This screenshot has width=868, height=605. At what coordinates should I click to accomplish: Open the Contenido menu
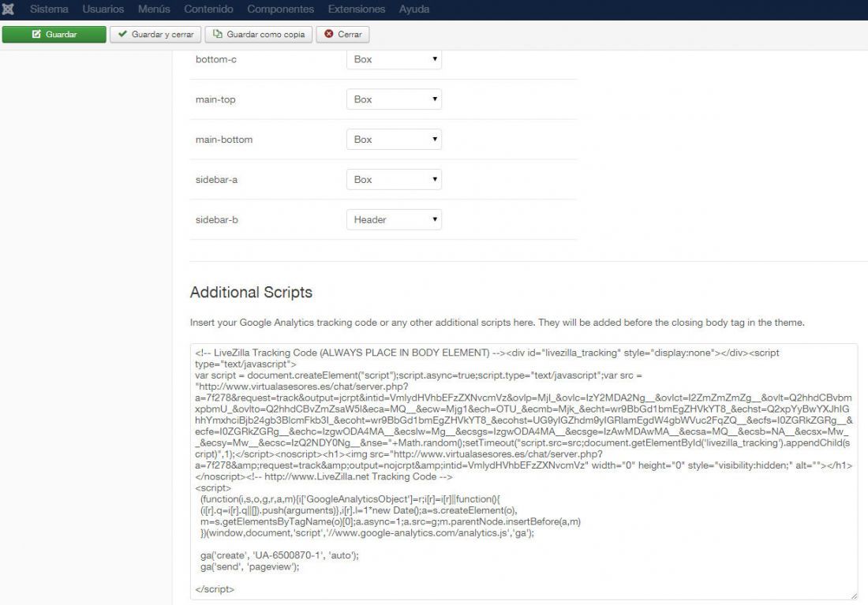(x=208, y=9)
